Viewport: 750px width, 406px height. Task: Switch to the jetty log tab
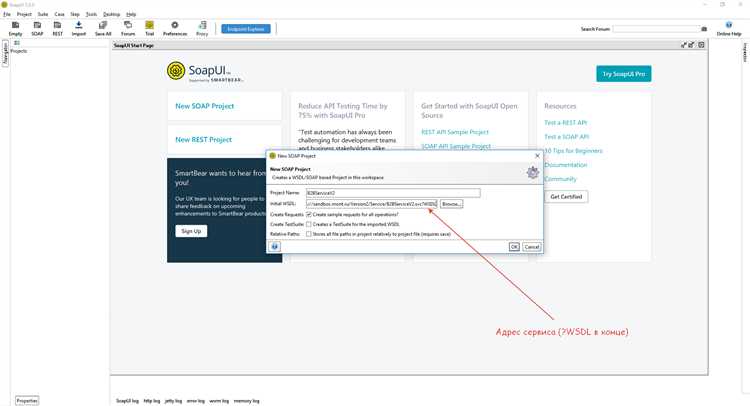[x=173, y=401]
